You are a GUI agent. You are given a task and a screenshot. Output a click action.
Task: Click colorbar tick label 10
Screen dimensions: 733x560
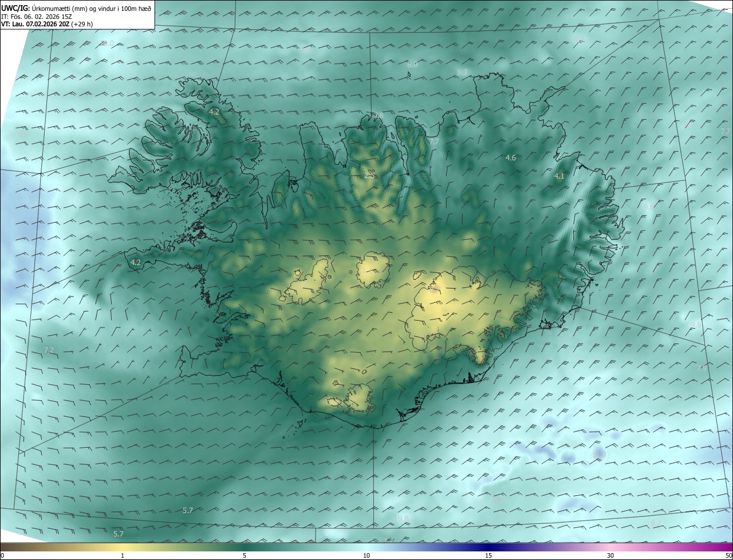click(366, 555)
